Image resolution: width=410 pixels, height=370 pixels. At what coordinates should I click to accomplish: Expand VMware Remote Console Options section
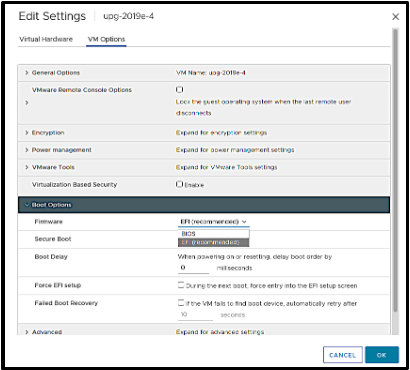27,103
